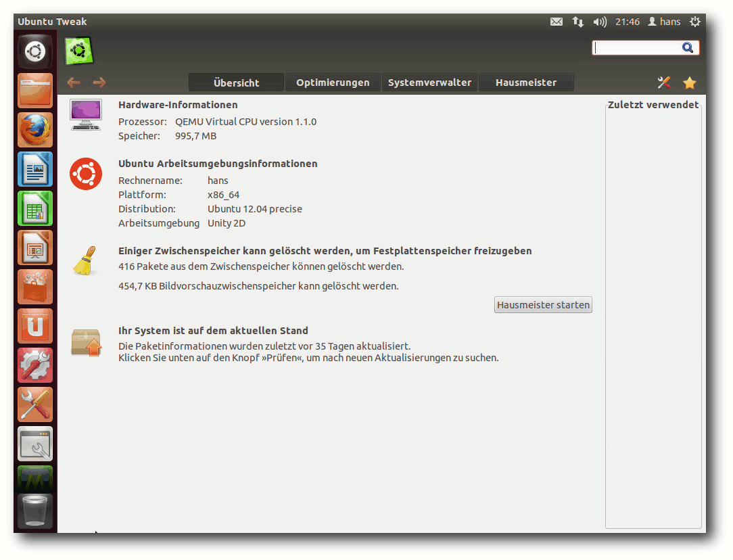The image size is (733, 560).
Task: Open the system monitor graph launcher icon
Action: (35, 478)
